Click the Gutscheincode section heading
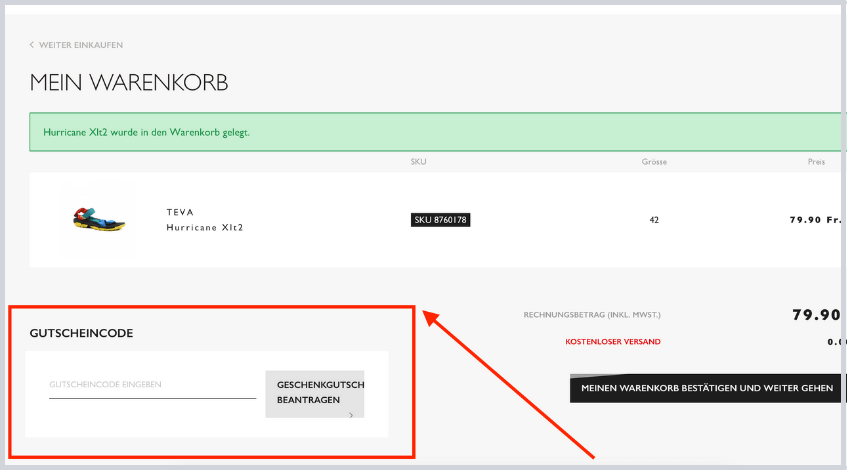 81,333
